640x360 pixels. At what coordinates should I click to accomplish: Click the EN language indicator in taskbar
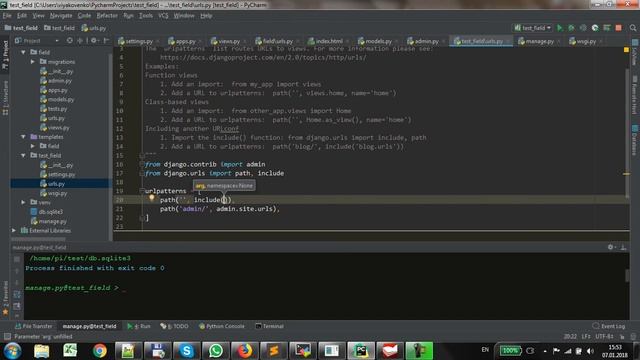point(485,350)
